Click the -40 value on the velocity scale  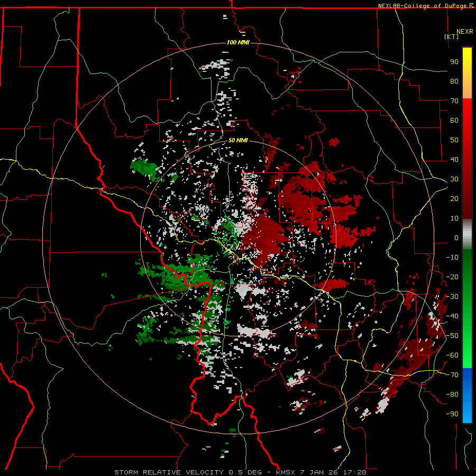coord(452,316)
